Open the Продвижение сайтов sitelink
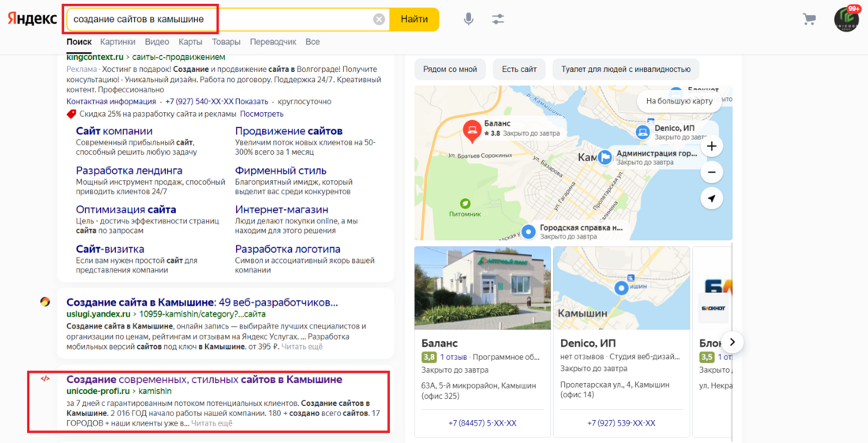The image size is (868, 443). 288,131
